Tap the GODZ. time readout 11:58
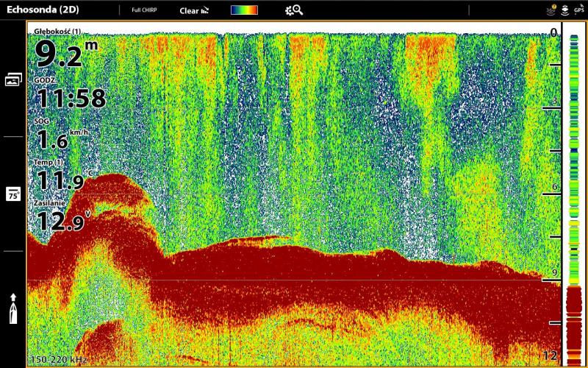The width and height of the screenshot is (588, 368). [x=70, y=94]
